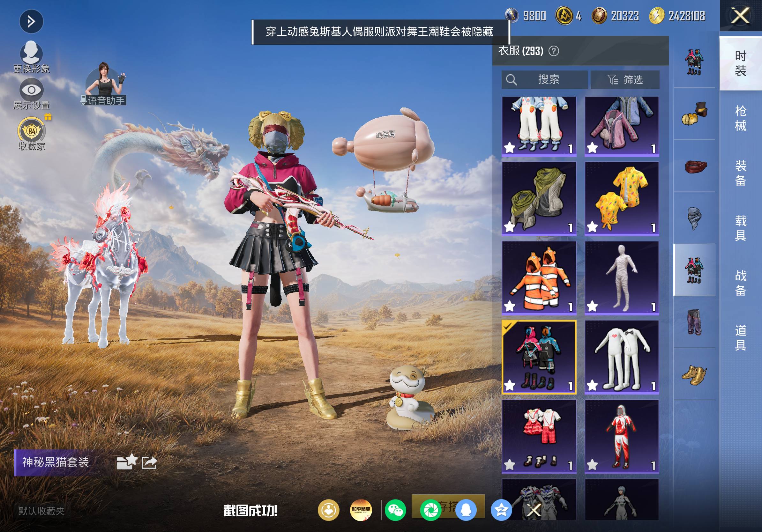Share screenshot to game friends icon
Viewport: 762px width, 532px height.
[x=329, y=510]
